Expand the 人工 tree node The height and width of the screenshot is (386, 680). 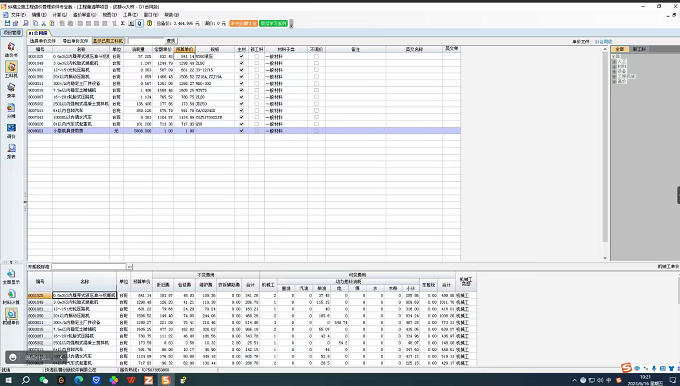pos(615,62)
